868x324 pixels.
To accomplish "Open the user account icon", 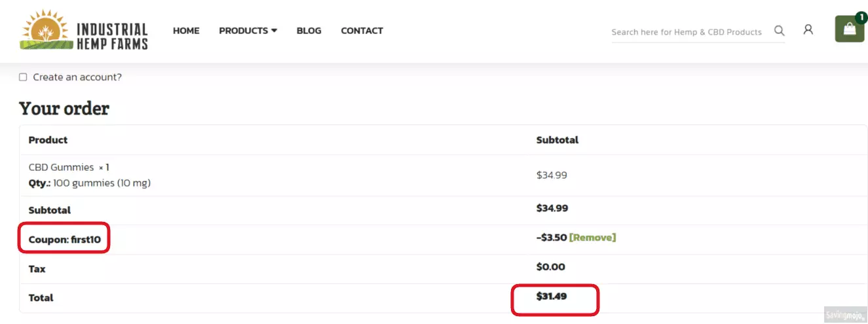I will [x=808, y=30].
